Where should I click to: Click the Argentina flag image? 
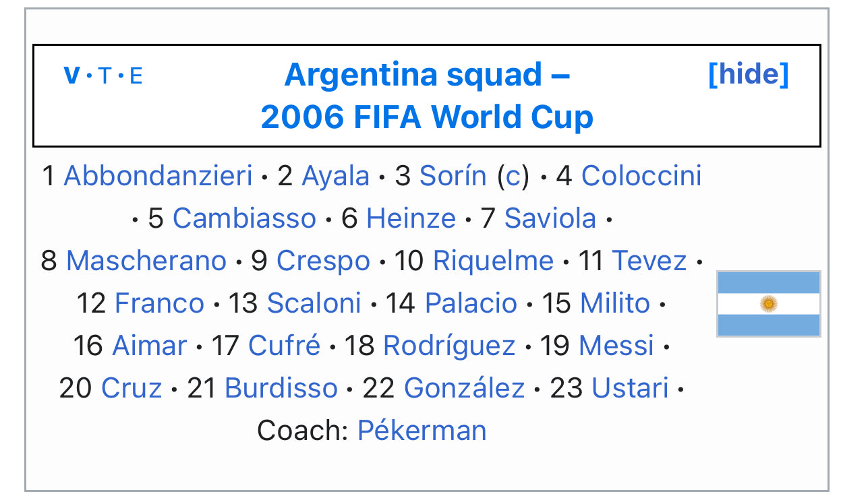tap(768, 304)
